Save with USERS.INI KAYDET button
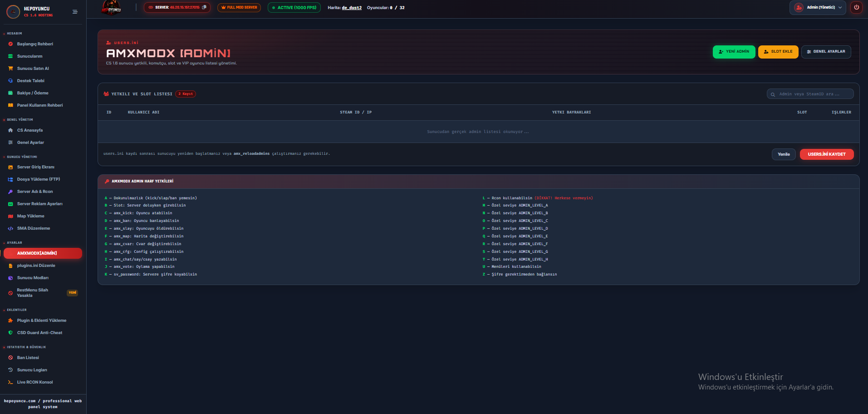868x414 pixels. [826, 154]
